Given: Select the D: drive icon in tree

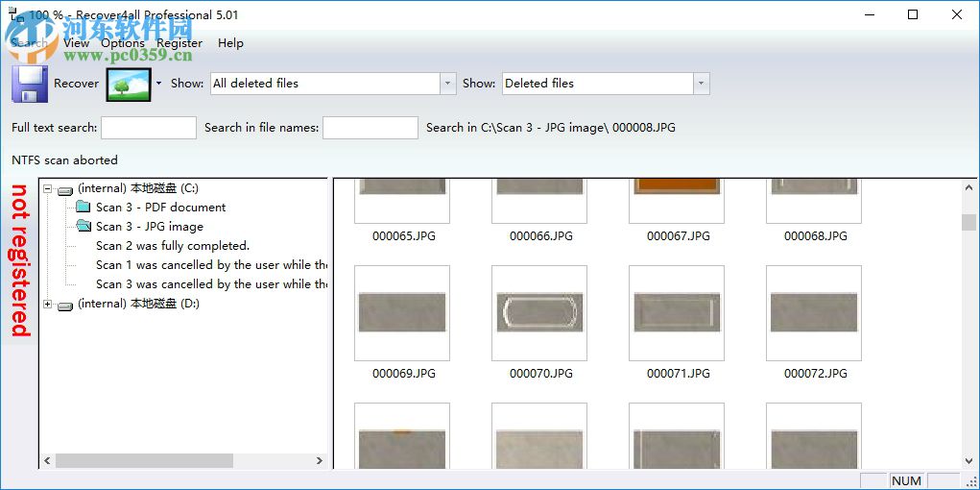Looking at the screenshot, I should click(65, 306).
